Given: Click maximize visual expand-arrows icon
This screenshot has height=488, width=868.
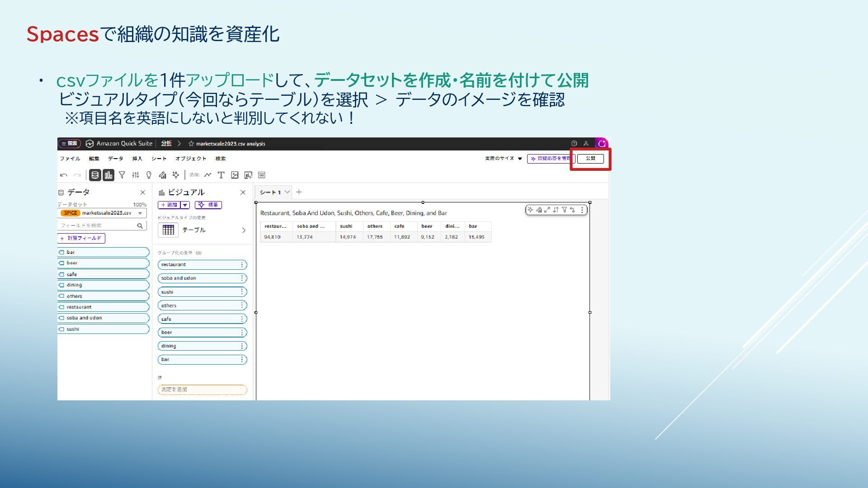Looking at the screenshot, I should [547, 210].
